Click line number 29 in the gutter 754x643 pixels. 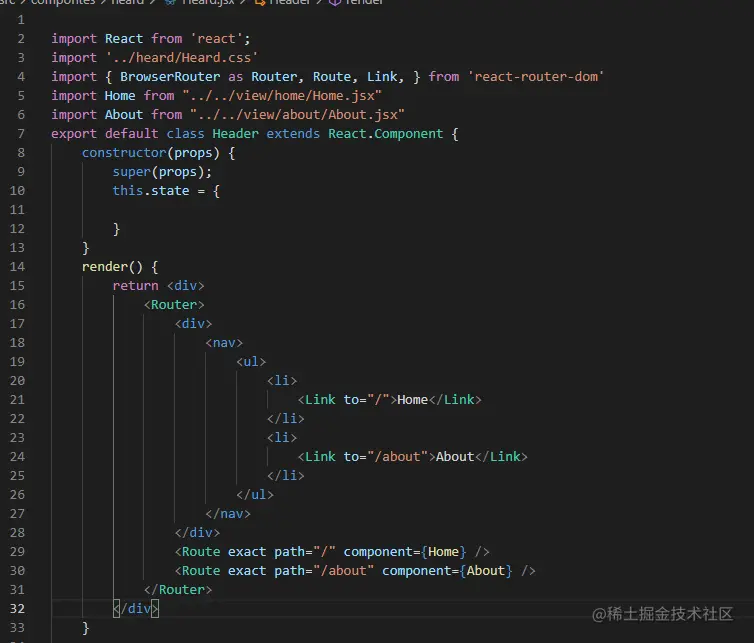17,552
